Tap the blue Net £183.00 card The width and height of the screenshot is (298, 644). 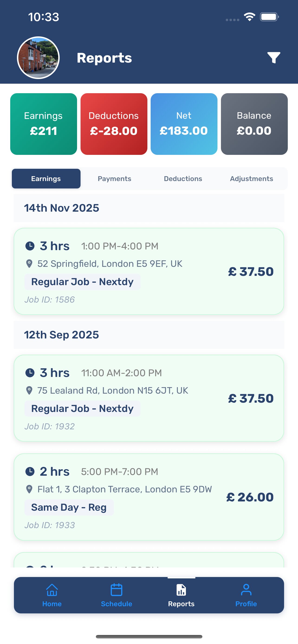point(184,124)
